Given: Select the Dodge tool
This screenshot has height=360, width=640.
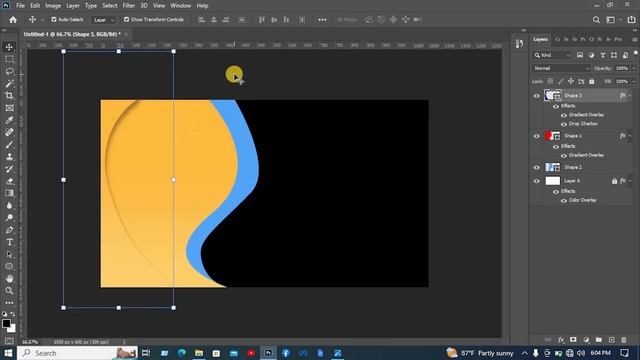Looking at the screenshot, I should [x=9, y=218].
